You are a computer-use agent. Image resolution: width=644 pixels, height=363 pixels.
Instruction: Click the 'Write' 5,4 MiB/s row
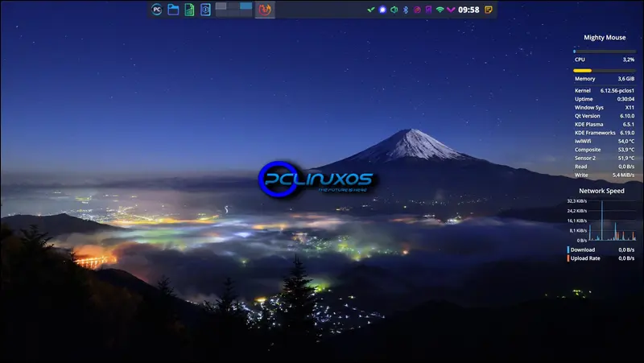pos(605,175)
